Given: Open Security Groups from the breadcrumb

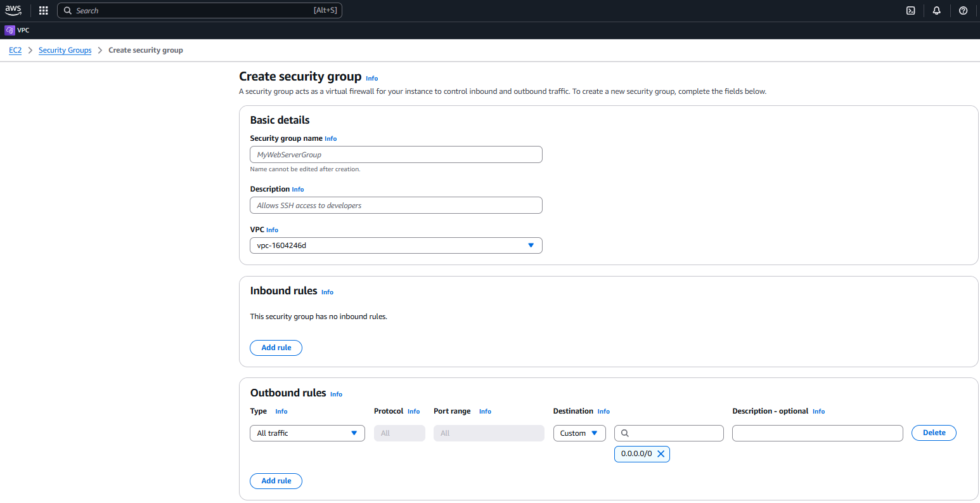Looking at the screenshot, I should (x=65, y=50).
